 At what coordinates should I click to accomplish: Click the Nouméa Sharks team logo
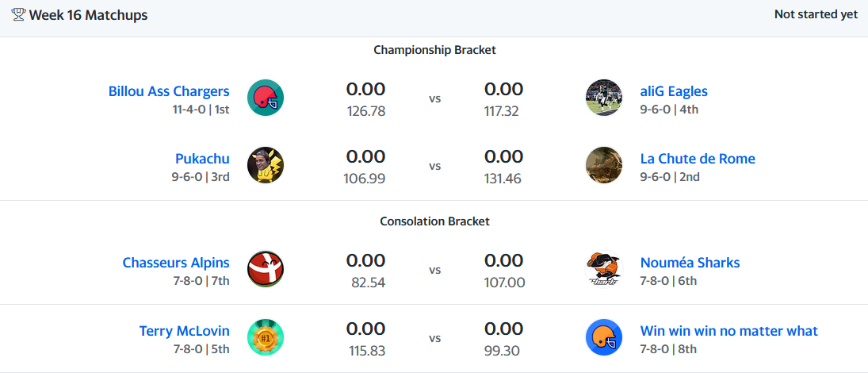[604, 270]
